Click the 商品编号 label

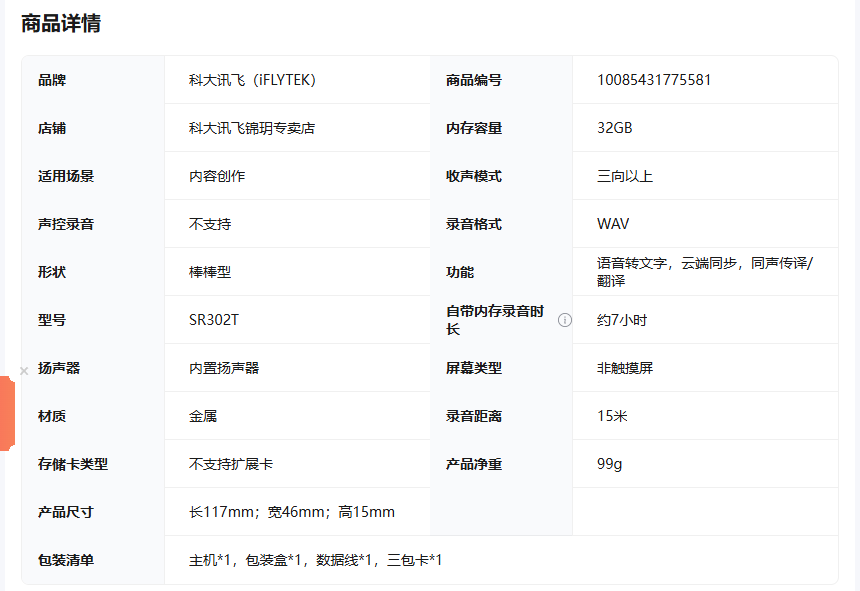474,80
